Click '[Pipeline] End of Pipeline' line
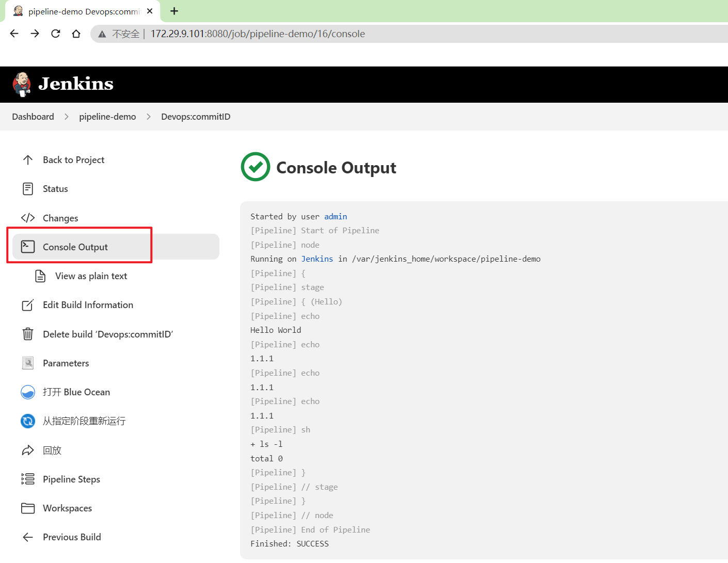The height and width of the screenshot is (563, 728). point(310,530)
